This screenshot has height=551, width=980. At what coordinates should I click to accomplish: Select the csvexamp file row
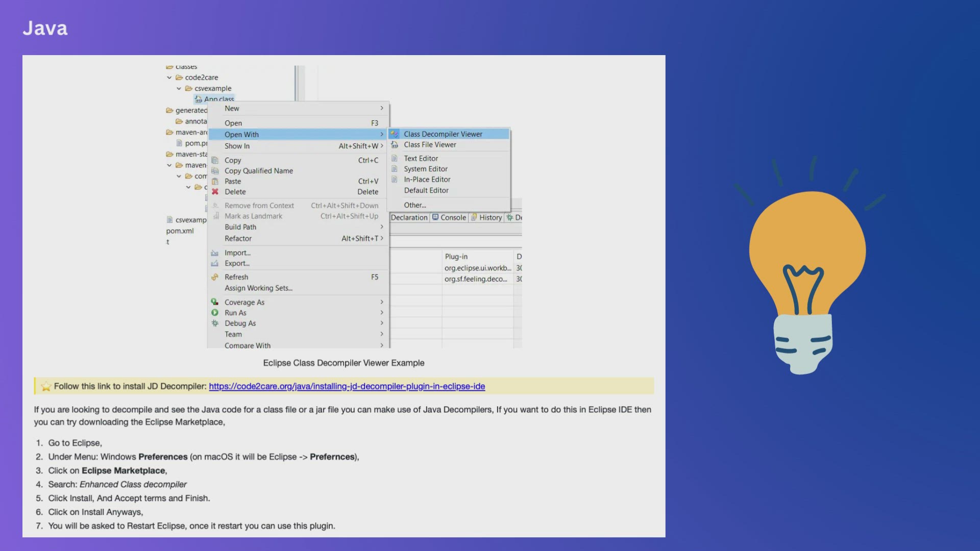pos(187,220)
